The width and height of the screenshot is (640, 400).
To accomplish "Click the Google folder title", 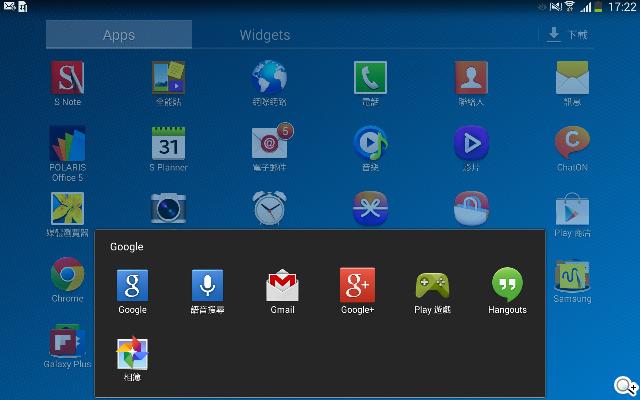I will pos(127,246).
